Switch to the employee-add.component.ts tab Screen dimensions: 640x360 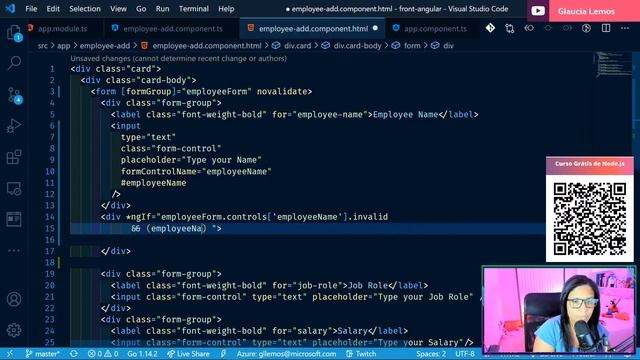(173, 29)
